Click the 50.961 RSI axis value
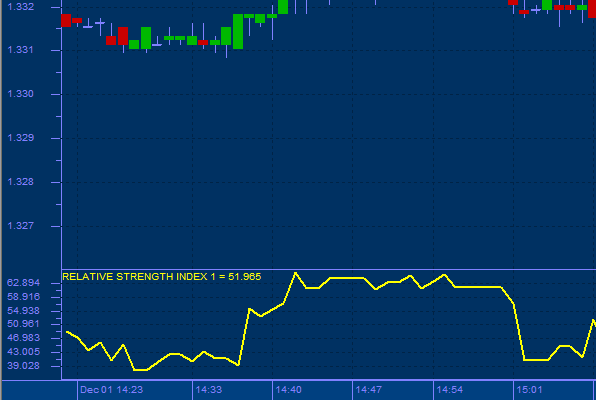Screen dimensions: 596x400 point(24,324)
